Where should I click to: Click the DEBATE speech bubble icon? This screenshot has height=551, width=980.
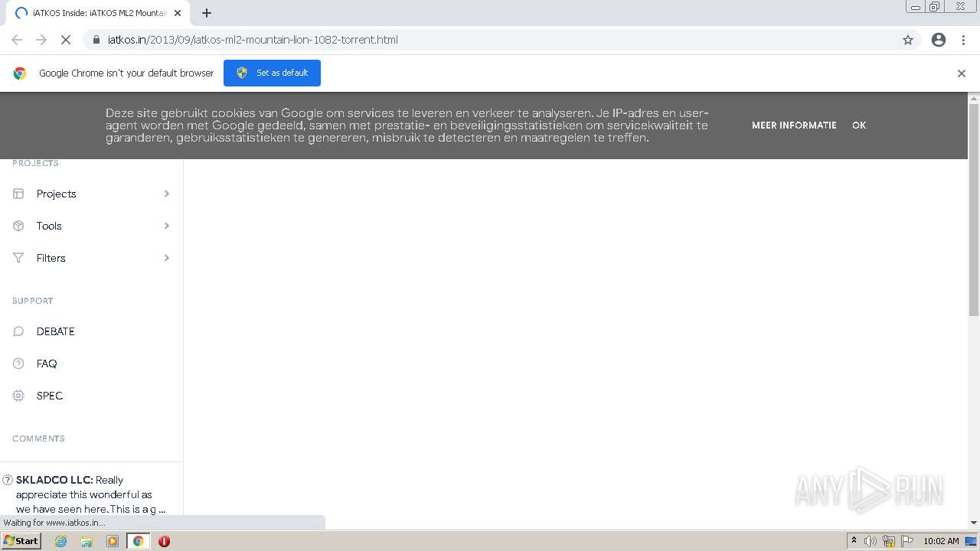coord(18,331)
